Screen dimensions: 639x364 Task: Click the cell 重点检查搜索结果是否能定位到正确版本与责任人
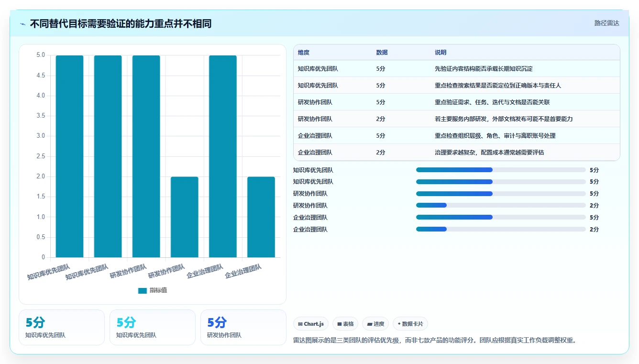[x=498, y=86]
